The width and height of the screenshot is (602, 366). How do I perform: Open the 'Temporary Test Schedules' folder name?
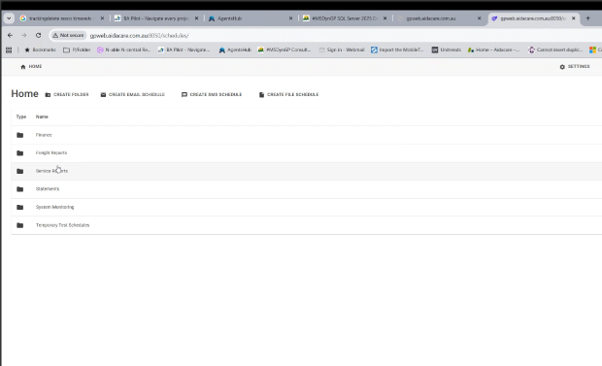[63, 225]
